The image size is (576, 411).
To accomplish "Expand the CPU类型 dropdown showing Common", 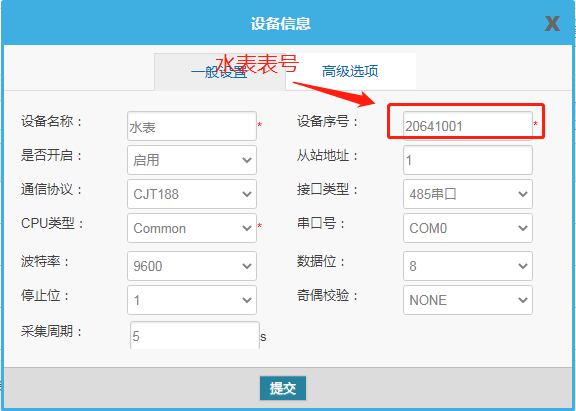I will [x=192, y=228].
